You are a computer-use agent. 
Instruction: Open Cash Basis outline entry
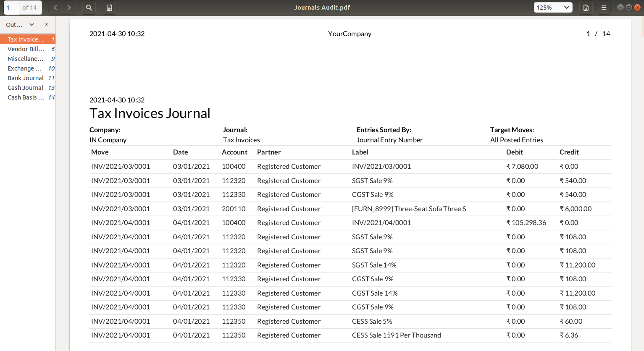pyautogui.click(x=26, y=97)
